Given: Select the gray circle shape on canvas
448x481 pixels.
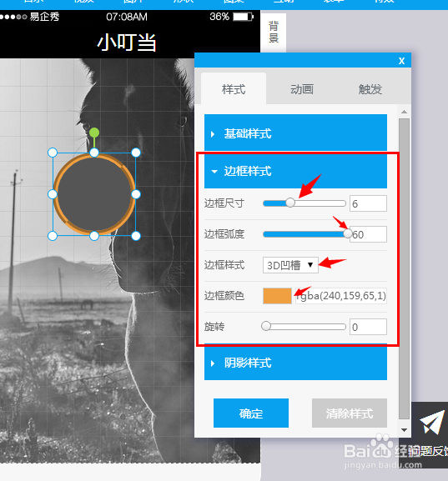Looking at the screenshot, I should coord(94,194).
